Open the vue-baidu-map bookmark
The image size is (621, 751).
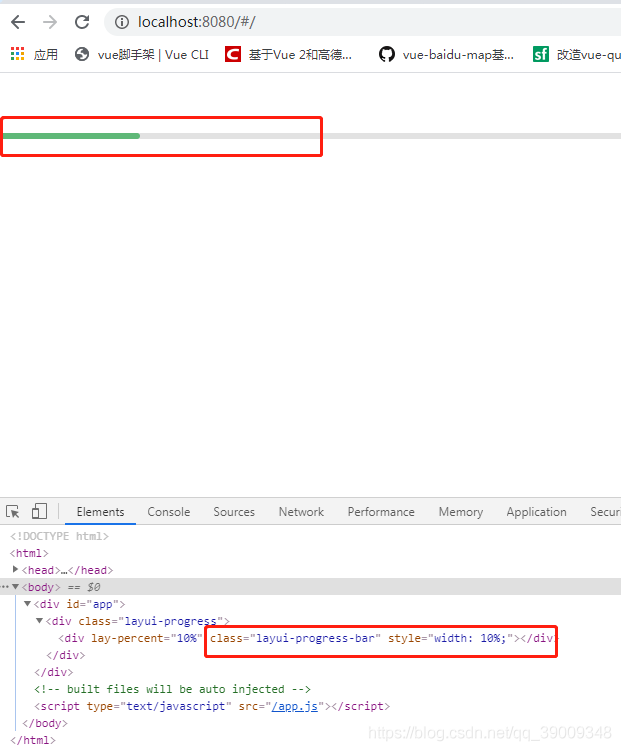coord(458,55)
